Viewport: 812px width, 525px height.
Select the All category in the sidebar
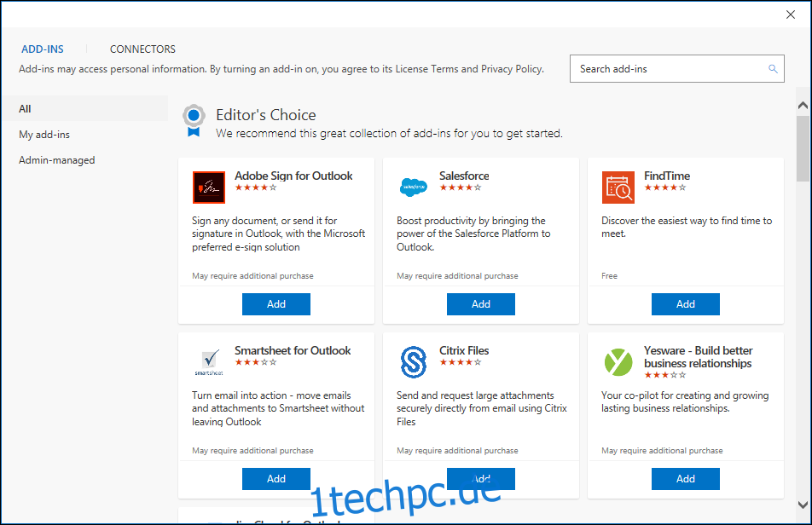tap(25, 108)
